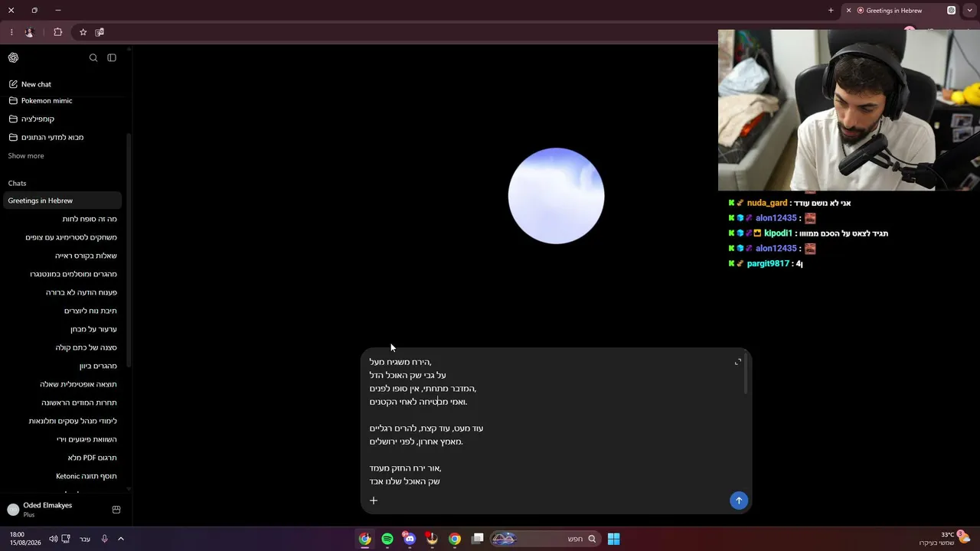Select the Greetings in Hebrew chat
This screenshot has width=980, height=551.
tap(61, 201)
